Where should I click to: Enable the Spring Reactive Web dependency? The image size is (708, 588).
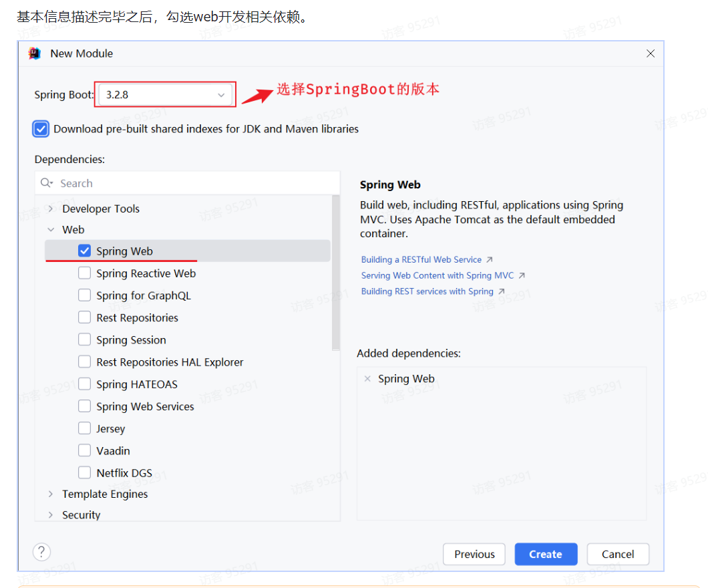click(x=84, y=273)
